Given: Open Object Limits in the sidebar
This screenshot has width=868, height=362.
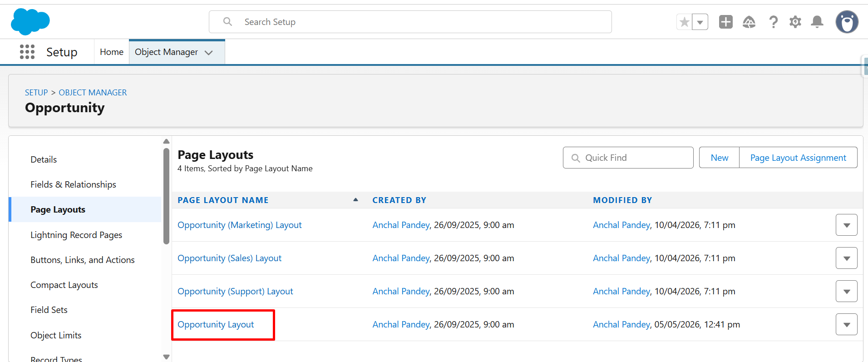Looking at the screenshot, I should click(x=56, y=335).
